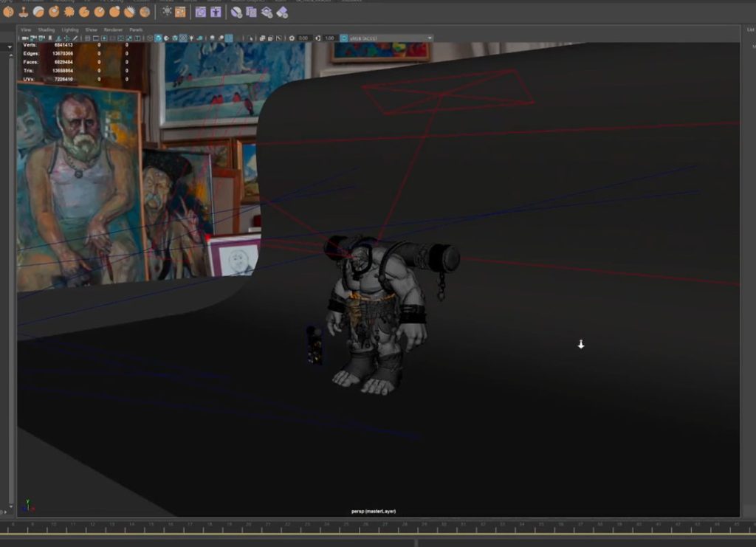Click the purple circle square shelf icon
The height and width of the screenshot is (547, 756).
click(200, 12)
